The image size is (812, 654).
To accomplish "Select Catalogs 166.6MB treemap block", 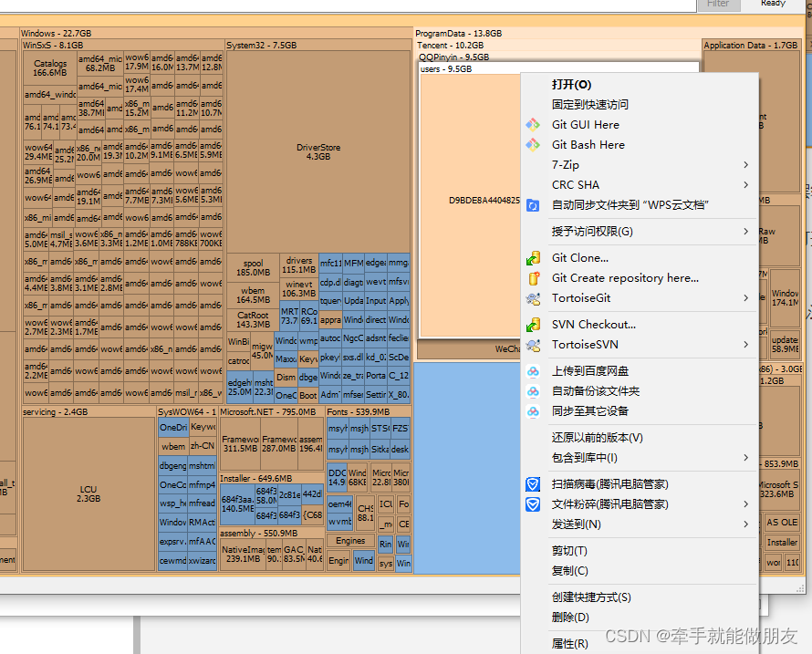I will coord(50,67).
